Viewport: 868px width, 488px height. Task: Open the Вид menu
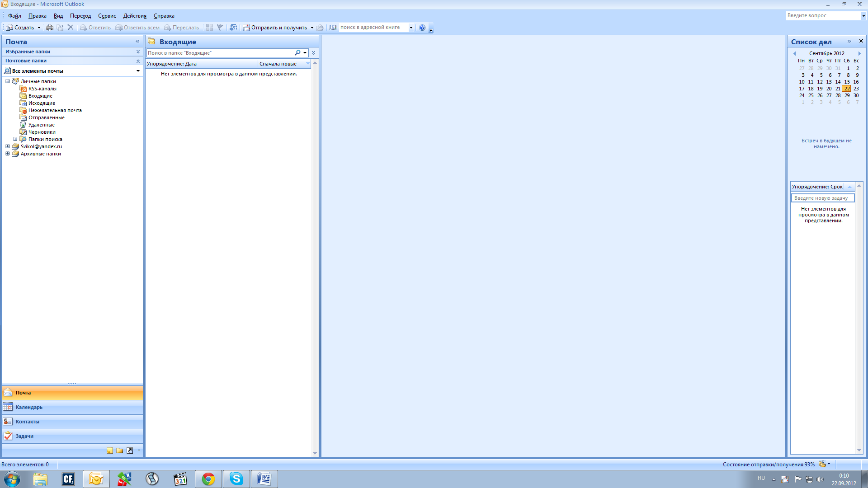coord(58,16)
